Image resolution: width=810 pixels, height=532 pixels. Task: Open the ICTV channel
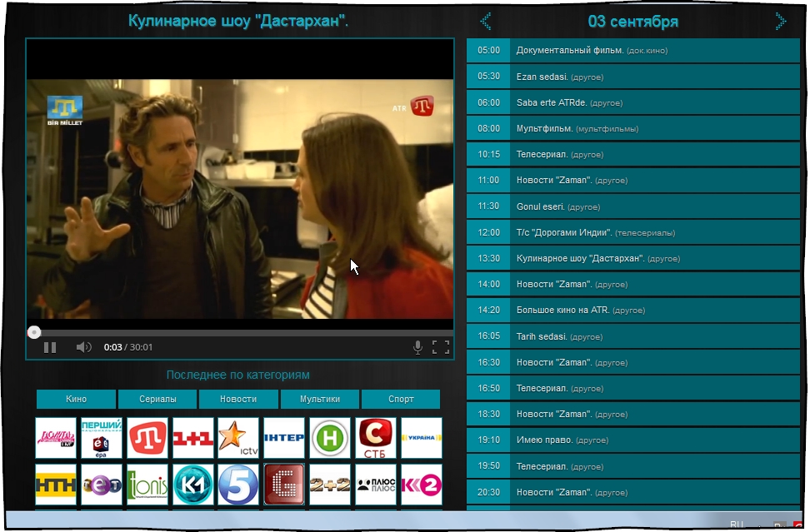click(x=238, y=438)
